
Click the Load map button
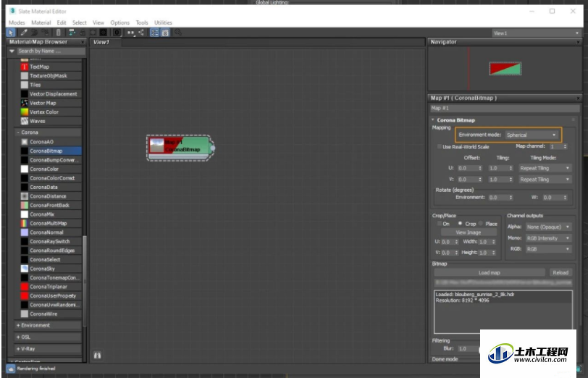(x=490, y=272)
